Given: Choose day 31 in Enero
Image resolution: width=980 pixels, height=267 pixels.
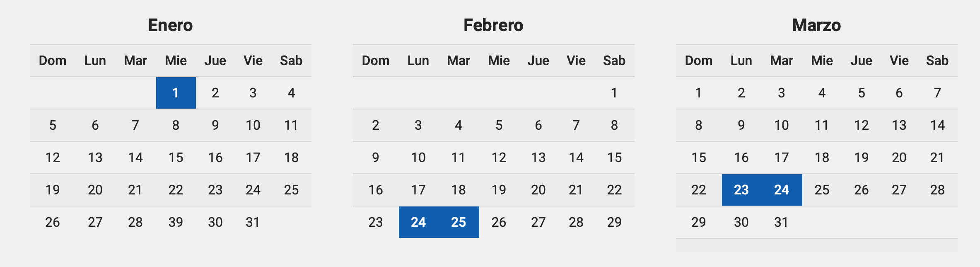Looking at the screenshot, I should [x=253, y=222].
